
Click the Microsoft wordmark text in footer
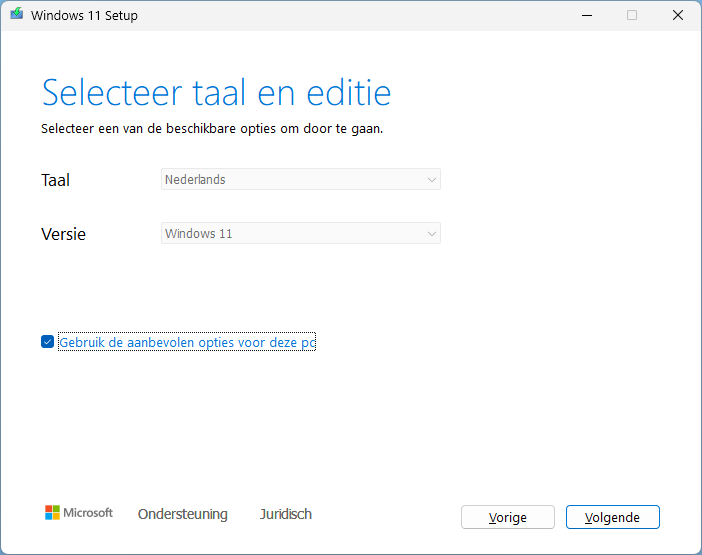point(89,513)
